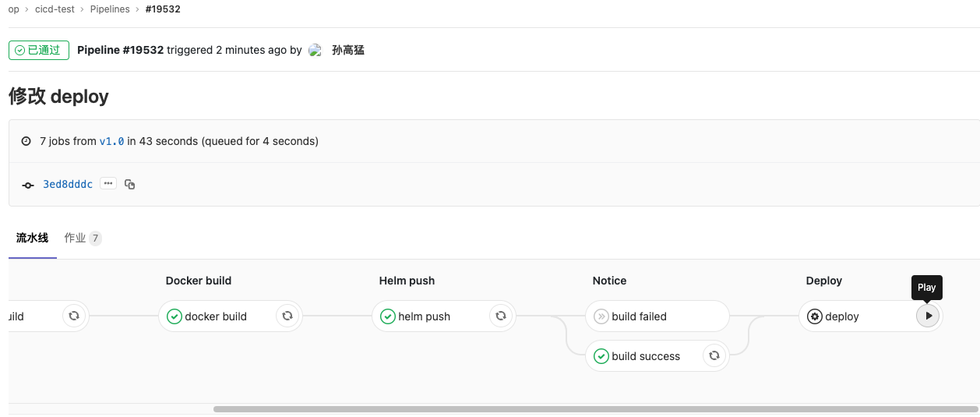Click the Play button for deploy job

click(x=927, y=316)
